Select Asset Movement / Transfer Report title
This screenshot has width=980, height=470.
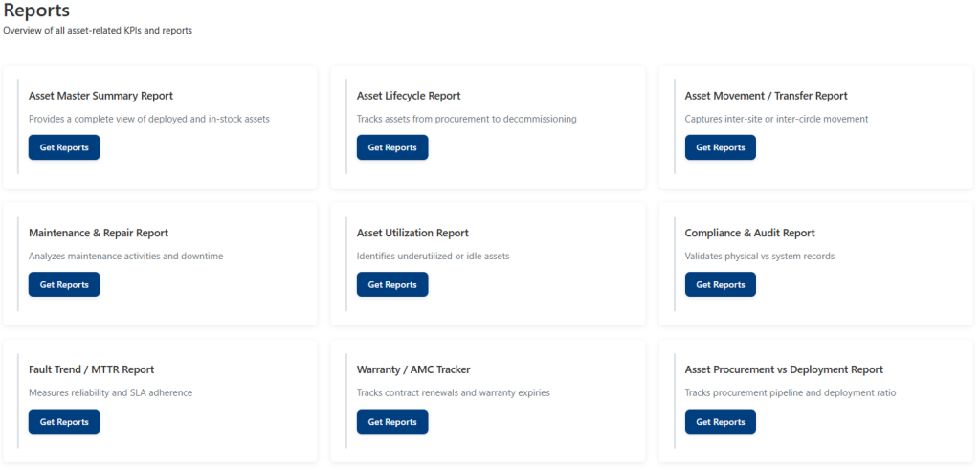(766, 96)
